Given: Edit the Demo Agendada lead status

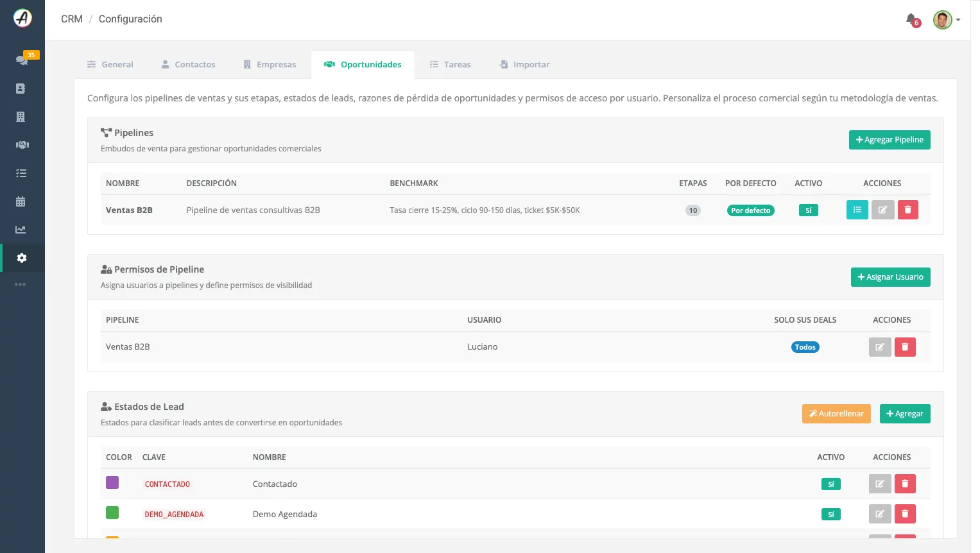Looking at the screenshot, I should tap(880, 514).
